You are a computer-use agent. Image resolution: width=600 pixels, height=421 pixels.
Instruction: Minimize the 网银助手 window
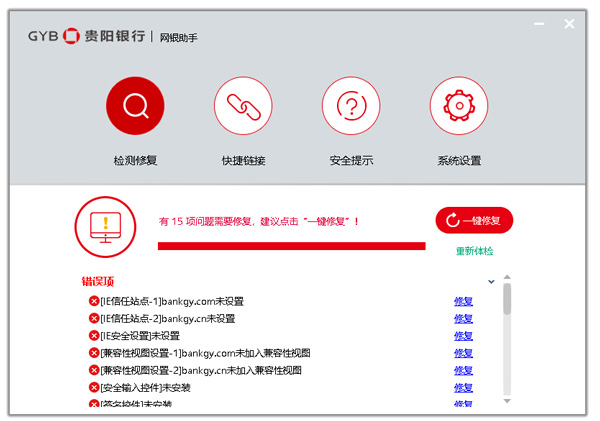539,24
